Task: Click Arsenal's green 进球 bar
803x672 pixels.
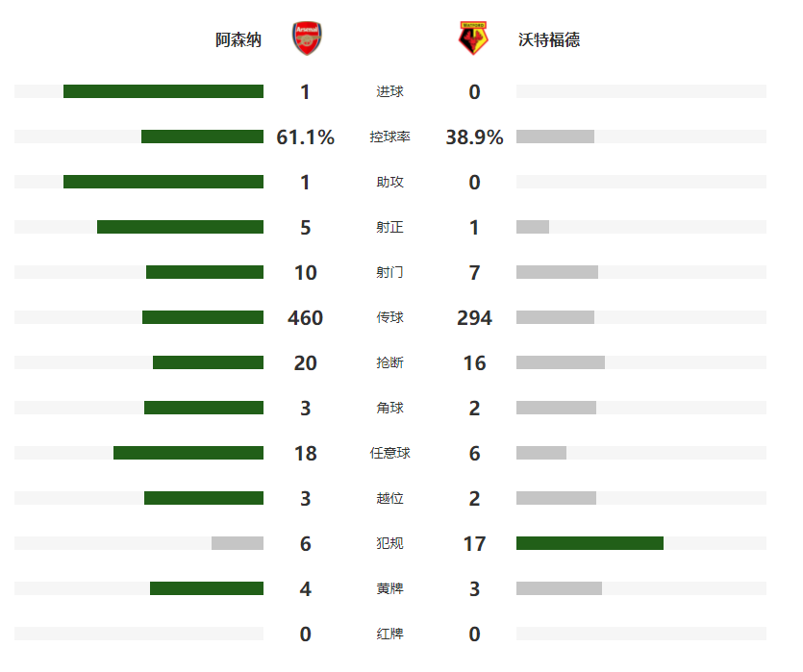Action: 163,91
